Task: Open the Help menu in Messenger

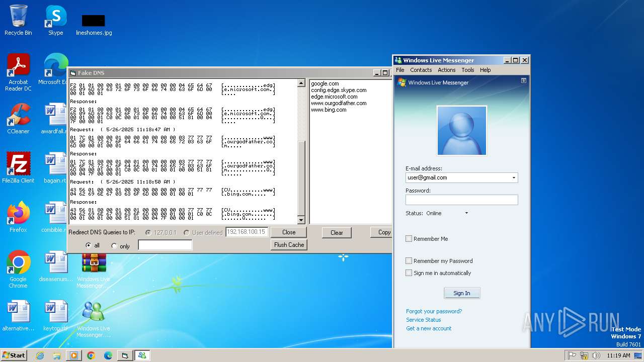Action: [x=485, y=70]
